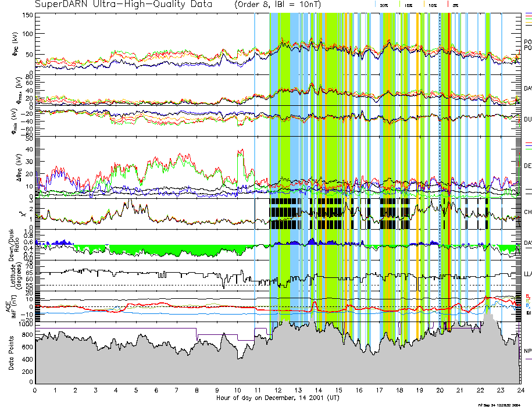Click the 30 tick on ΔΦPC axis

(x=29, y=162)
